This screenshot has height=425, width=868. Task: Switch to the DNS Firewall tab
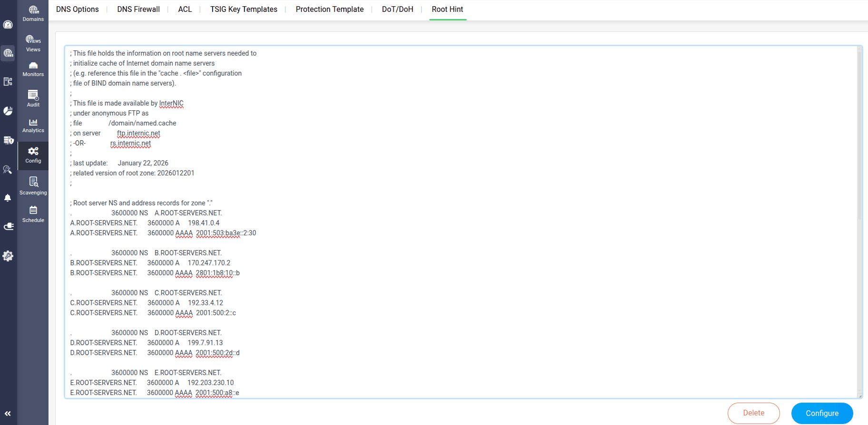tap(138, 10)
